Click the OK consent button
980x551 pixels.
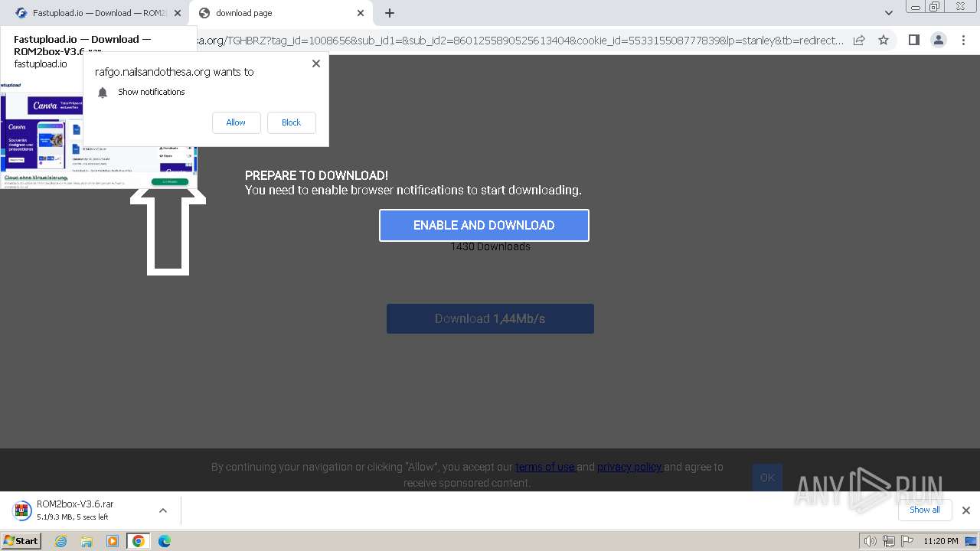(767, 478)
